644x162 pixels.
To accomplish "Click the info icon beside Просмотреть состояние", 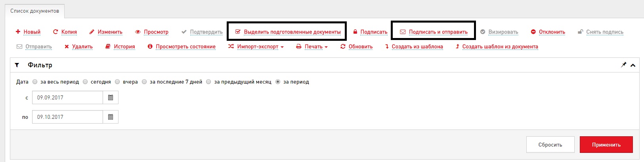I will coord(150,46).
